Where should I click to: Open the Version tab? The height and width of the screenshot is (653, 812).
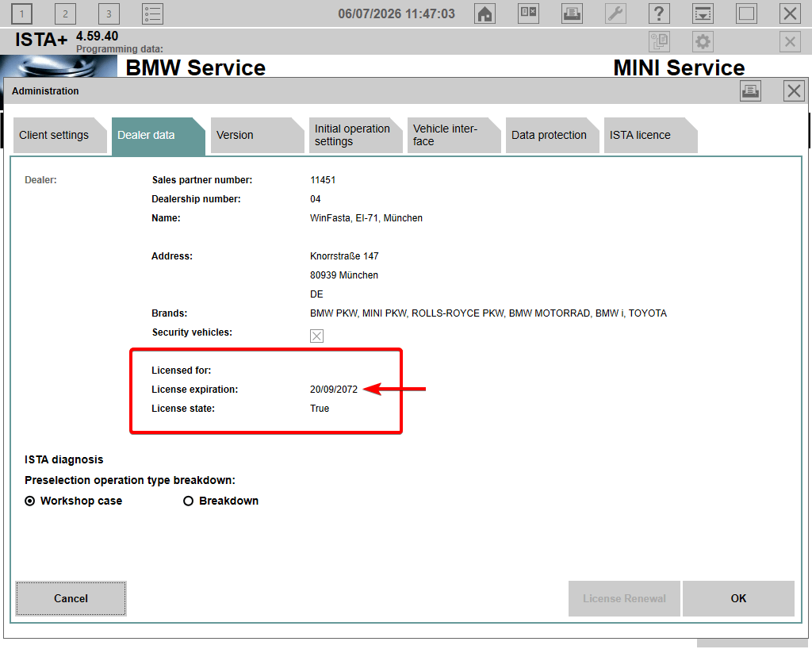257,135
